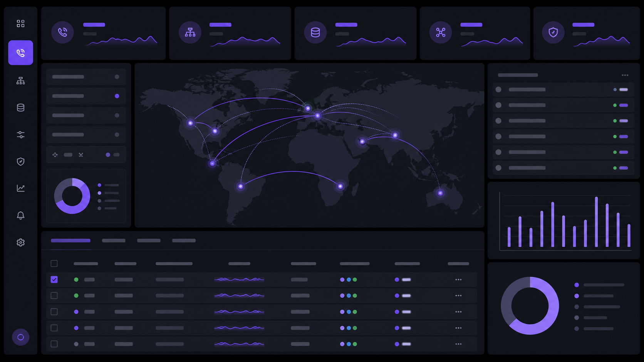The height and width of the screenshot is (362, 644).
Task: Click the database icon in the third top card
Action: coord(315,32)
